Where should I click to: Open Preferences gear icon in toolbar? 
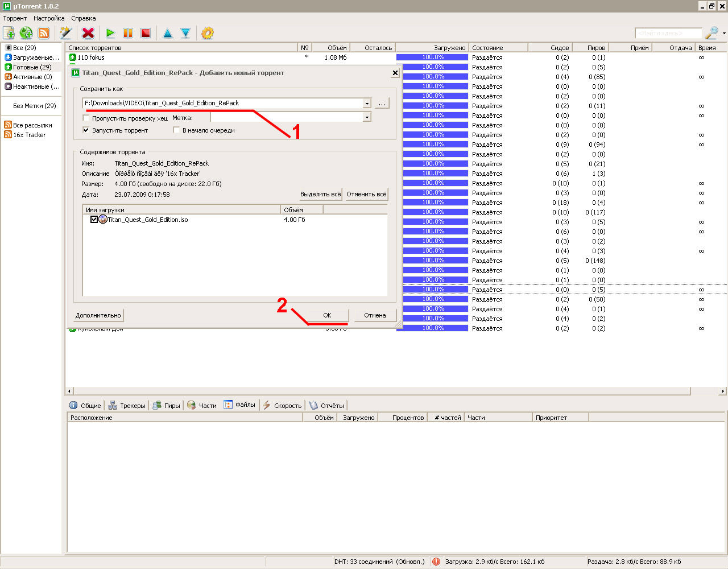click(x=208, y=33)
